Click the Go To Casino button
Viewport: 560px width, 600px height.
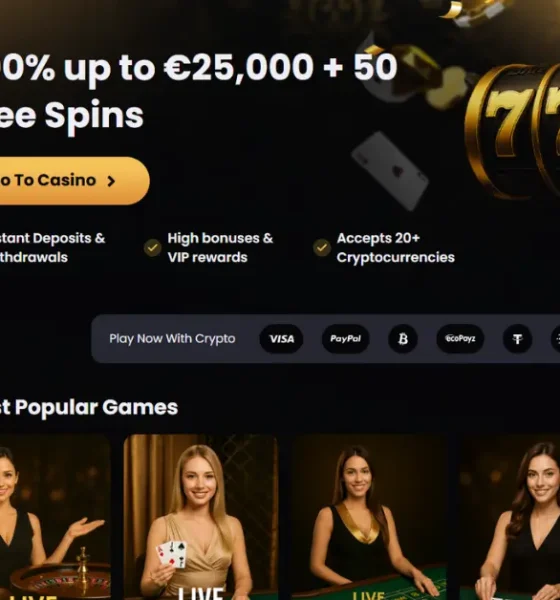click(x=73, y=181)
